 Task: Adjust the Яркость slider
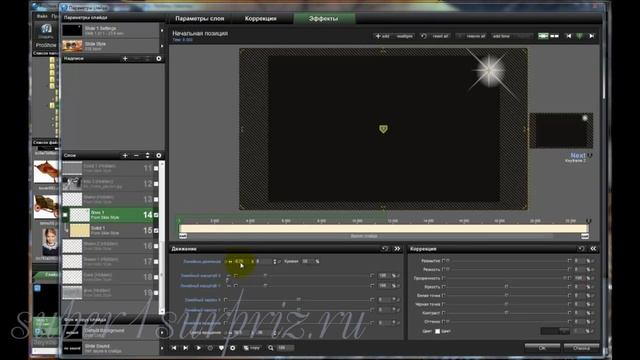pos(506,287)
